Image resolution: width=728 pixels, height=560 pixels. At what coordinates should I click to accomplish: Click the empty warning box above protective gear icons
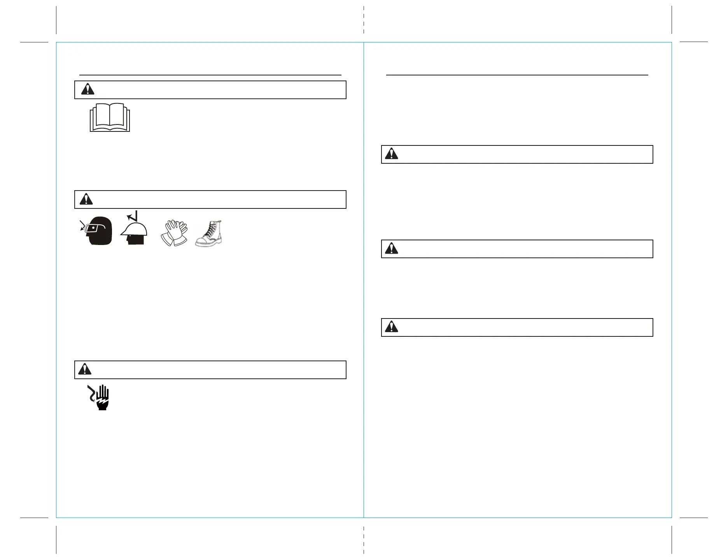point(210,199)
